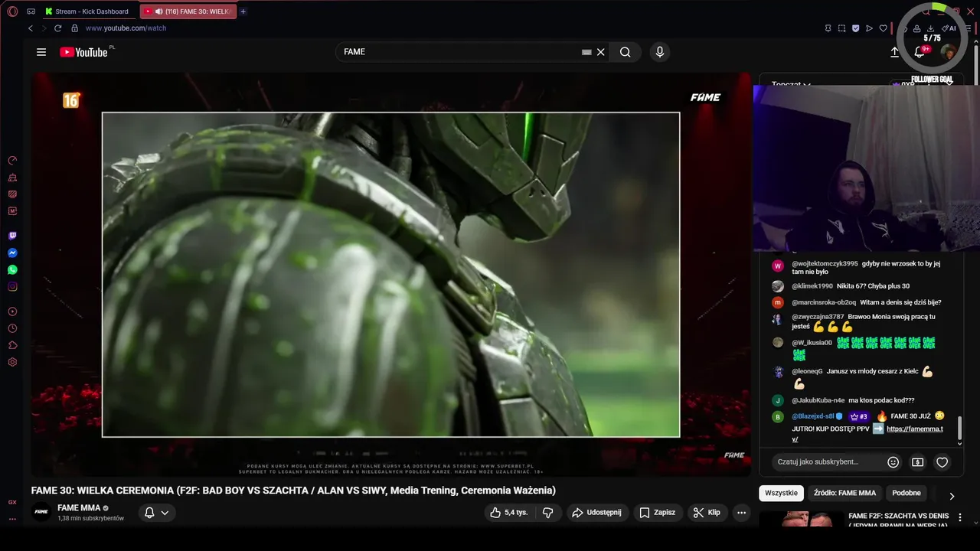Image resolution: width=980 pixels, height=551 pixels.
Task: Open the Udostępnij share button
Action: point(596,513)
